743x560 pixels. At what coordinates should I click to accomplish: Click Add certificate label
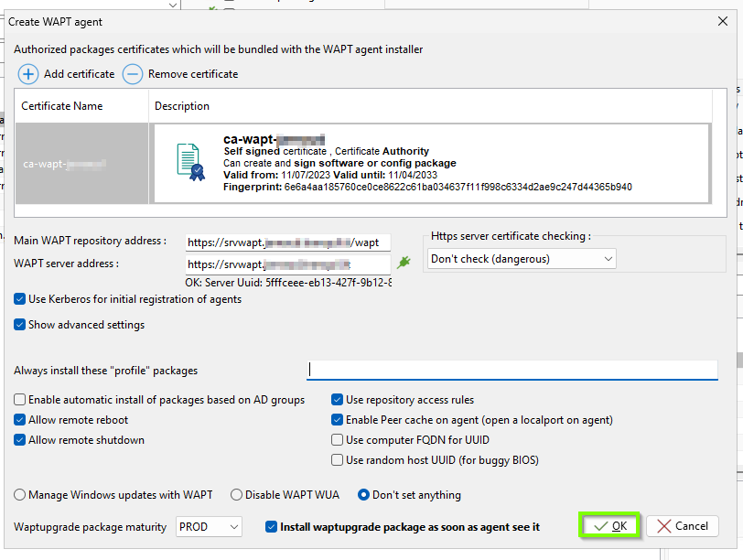pyautogui.click(x=79, y=74)
